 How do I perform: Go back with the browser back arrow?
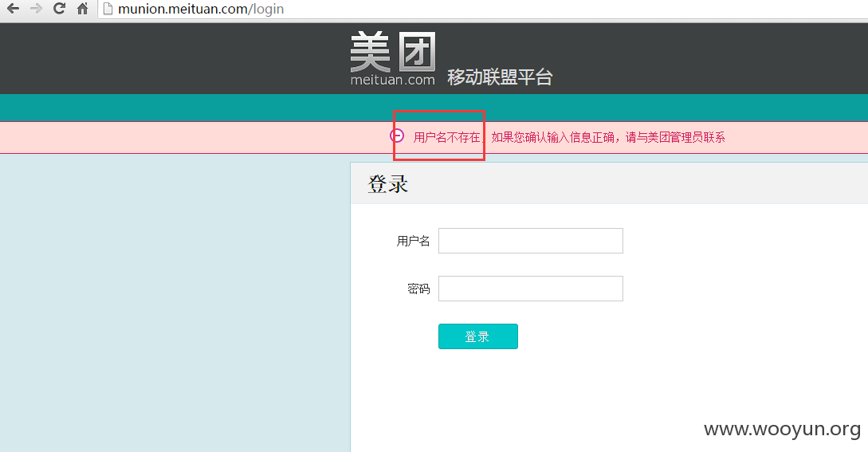tap(13, 9)
